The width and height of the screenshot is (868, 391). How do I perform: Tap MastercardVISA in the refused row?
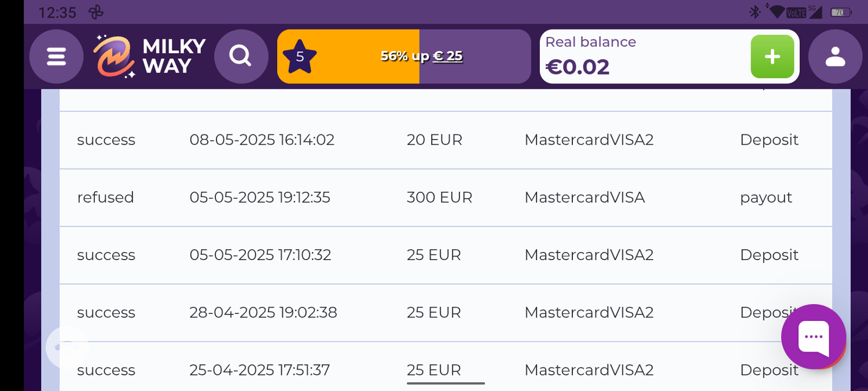coord(584,198)
